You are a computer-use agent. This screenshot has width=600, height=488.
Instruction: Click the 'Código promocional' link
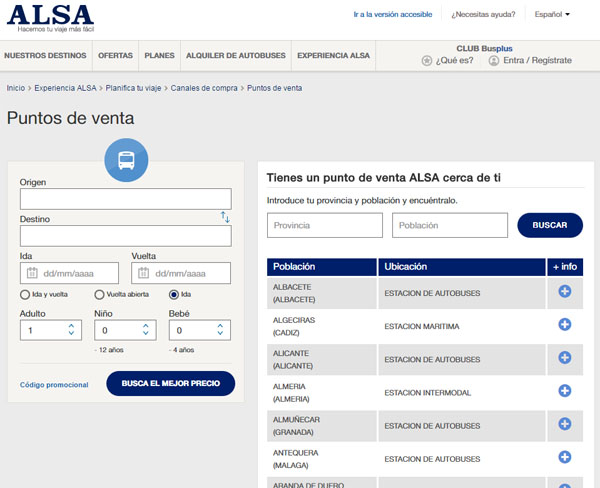pyautogui.click(x=54, y=385)
